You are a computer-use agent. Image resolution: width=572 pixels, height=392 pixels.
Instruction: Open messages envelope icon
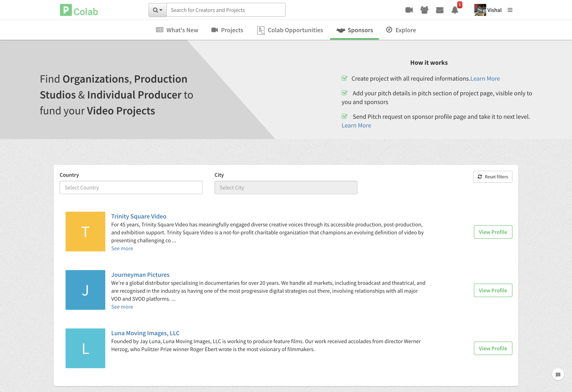point(439,10)
